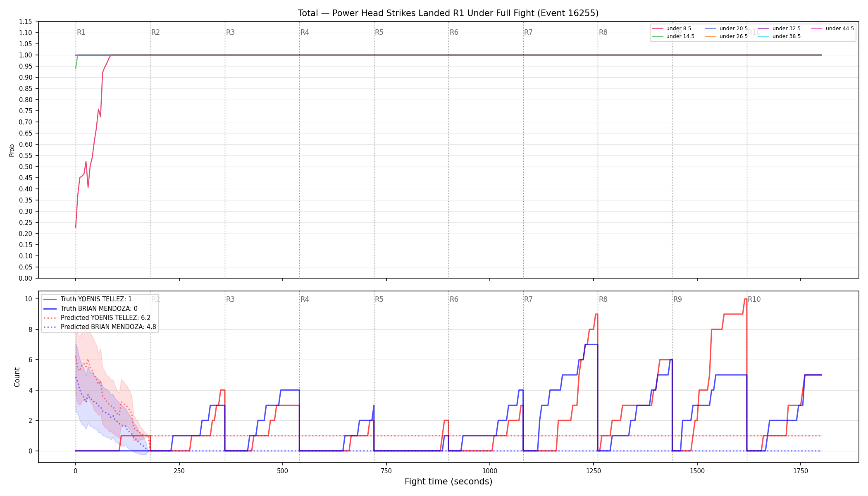The width and height of the screenshot is (868, 496).
Task: Click the R7 round marker in the Prob chart
Action: coord(528,32)
